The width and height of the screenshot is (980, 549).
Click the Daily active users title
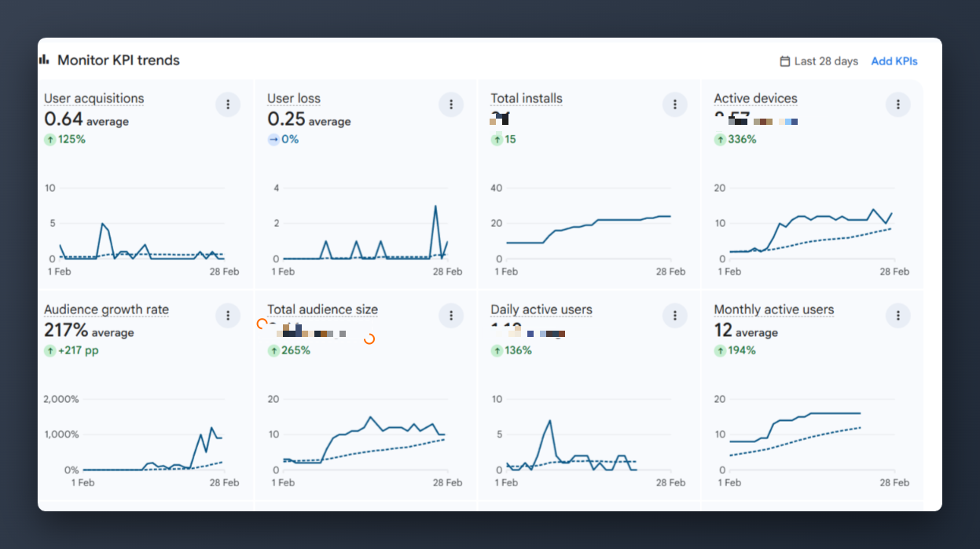(x=541, y=309)
